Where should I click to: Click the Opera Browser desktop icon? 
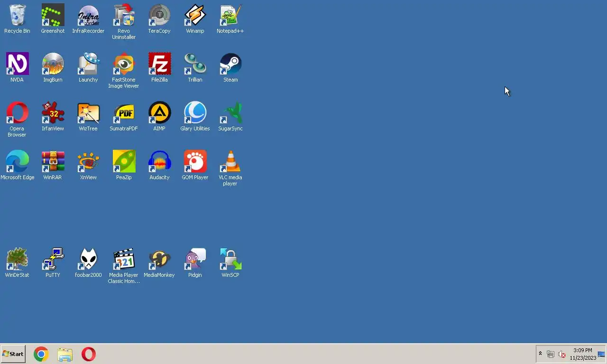click(17, 119)
